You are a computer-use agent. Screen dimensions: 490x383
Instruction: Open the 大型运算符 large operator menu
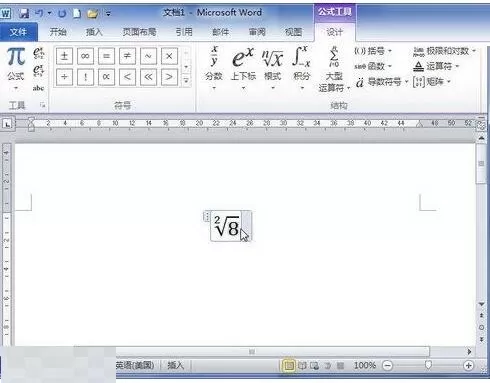point(334,69)
